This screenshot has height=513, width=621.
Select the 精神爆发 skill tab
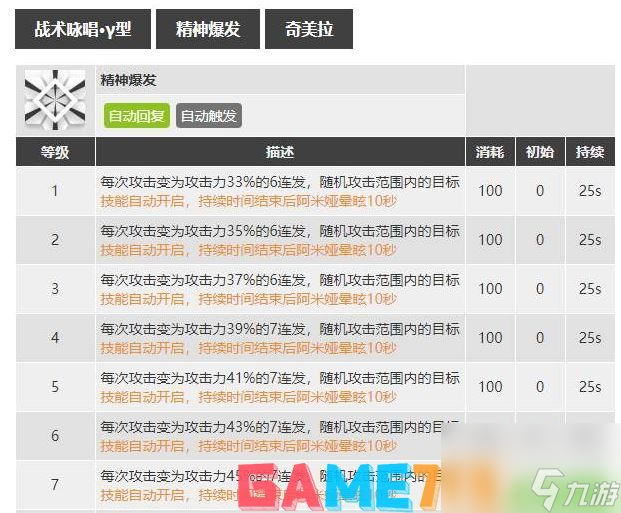click(208, 29)
